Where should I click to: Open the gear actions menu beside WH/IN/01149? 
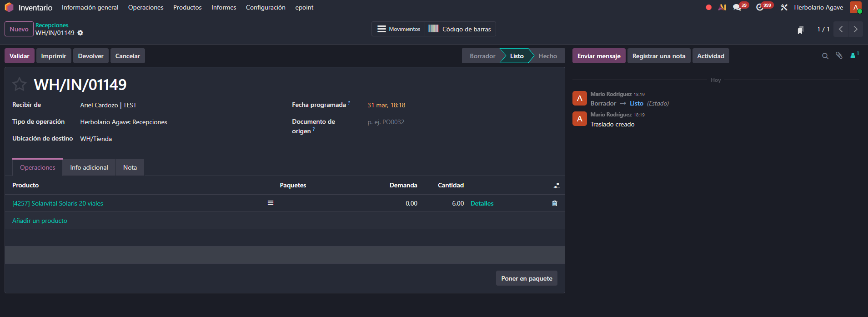[80, 33]
